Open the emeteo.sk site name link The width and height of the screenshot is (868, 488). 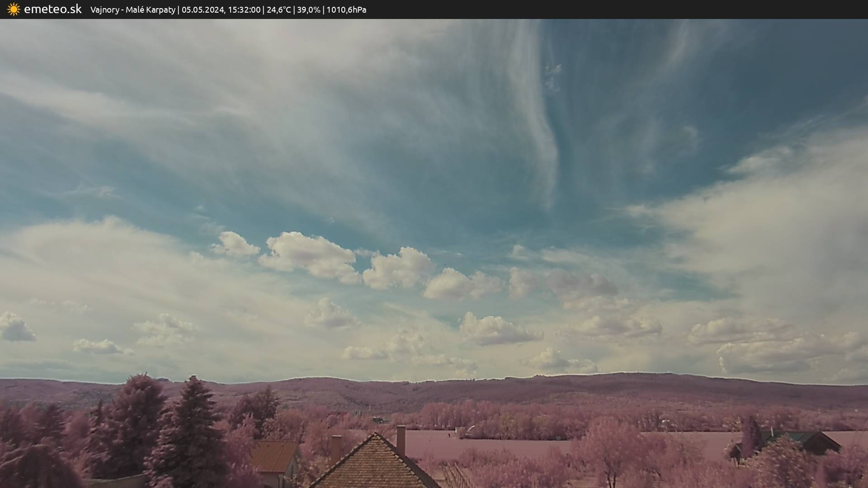tap(52, 9)
